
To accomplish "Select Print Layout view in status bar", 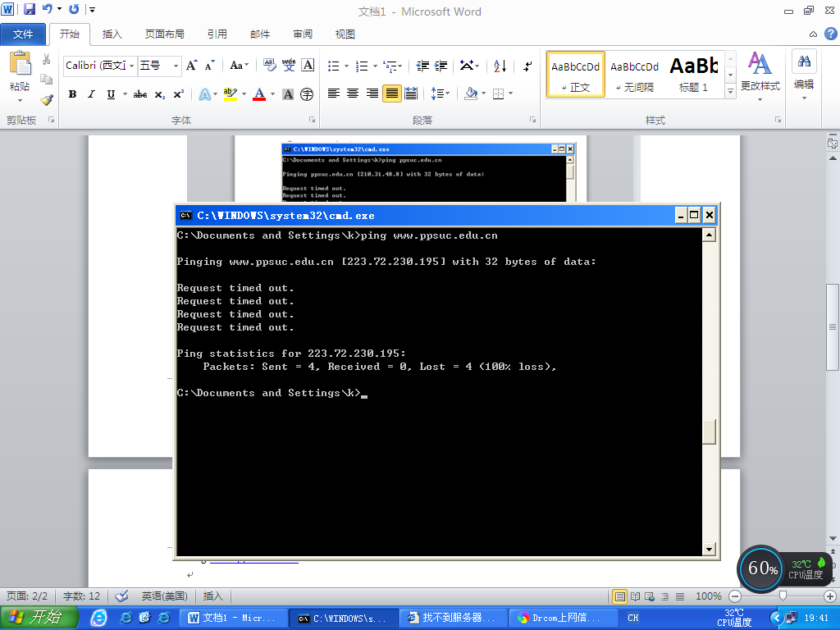I will (620, 596).
